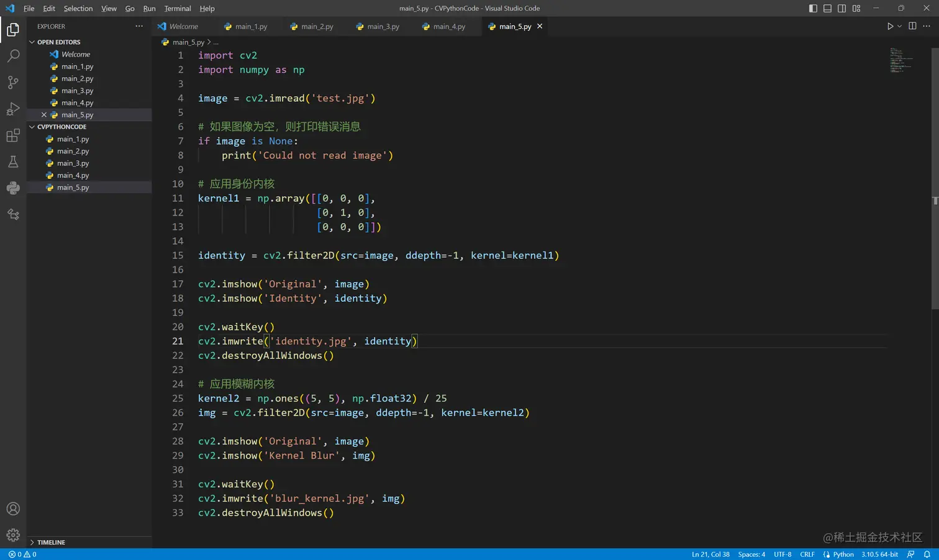Viewport: 939px width, 560px height.
Task: Open dropdown arrow next to run button
Action: coord(899,26)
